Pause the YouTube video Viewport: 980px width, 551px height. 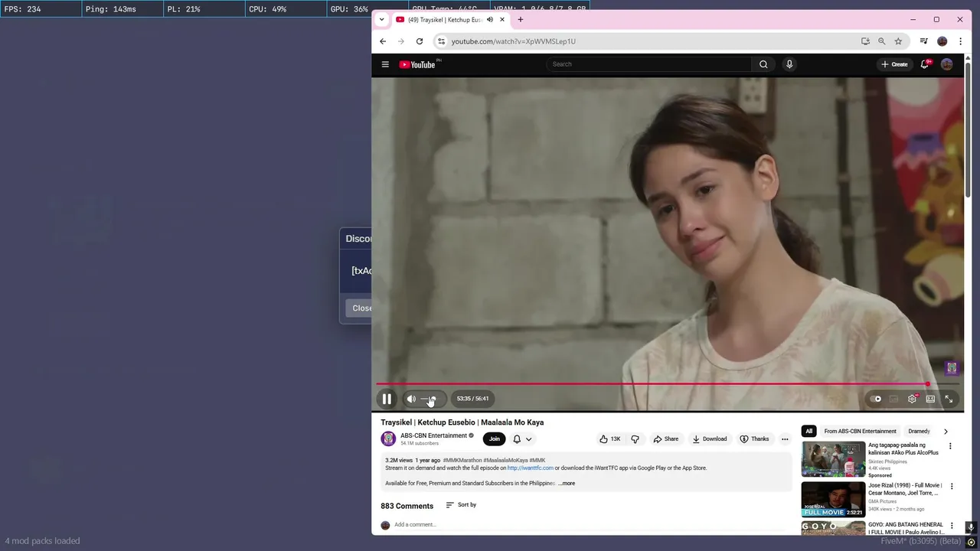click(x=387, y=399)
